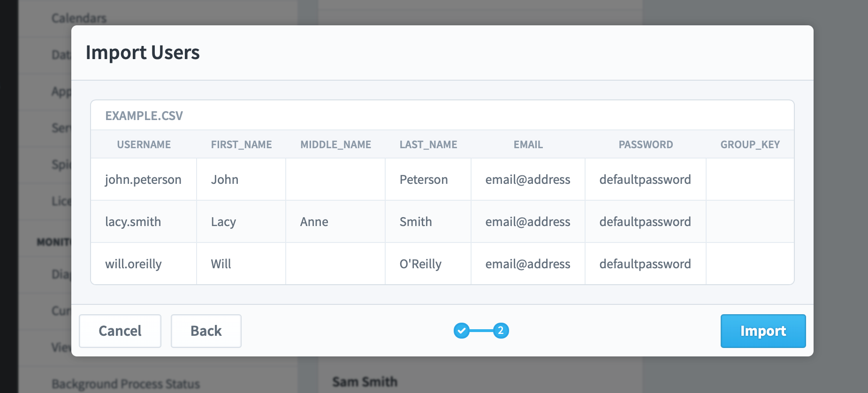Click the LAST_NAME column header
This screenshot has height=393, width=868.
[428, 144]
